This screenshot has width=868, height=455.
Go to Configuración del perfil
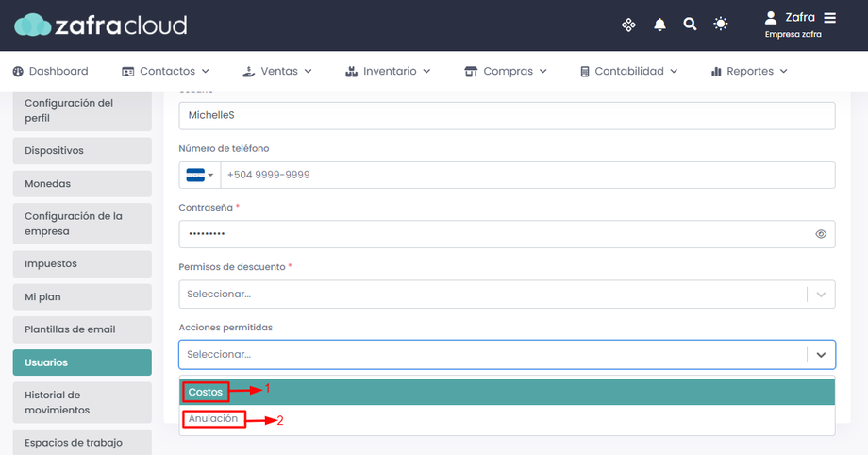point(82,110)
